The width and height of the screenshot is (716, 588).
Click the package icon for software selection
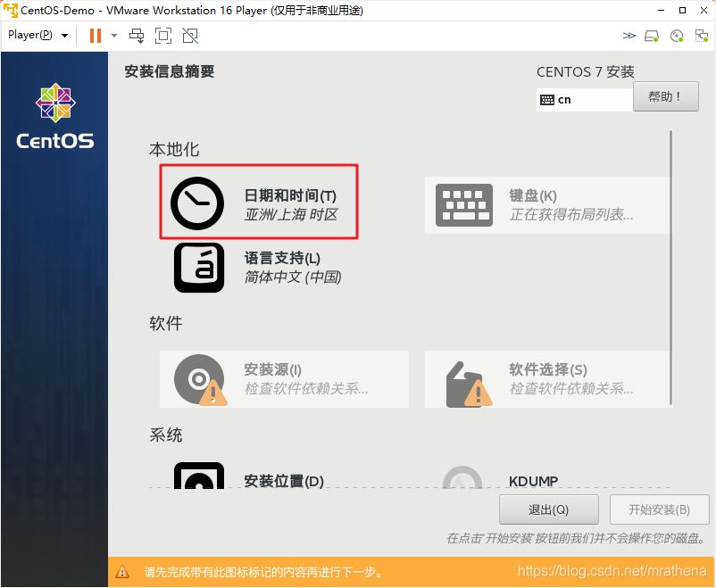tap(468, 385)
